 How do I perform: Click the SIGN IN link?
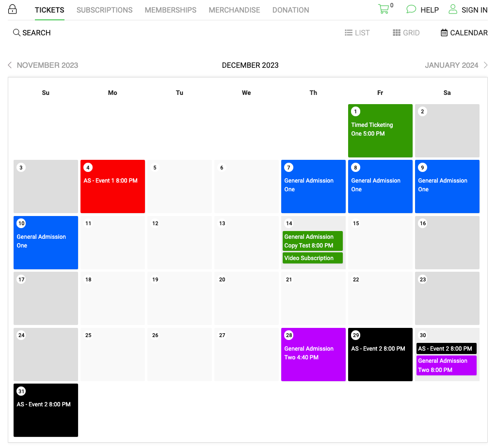(475, 10)
